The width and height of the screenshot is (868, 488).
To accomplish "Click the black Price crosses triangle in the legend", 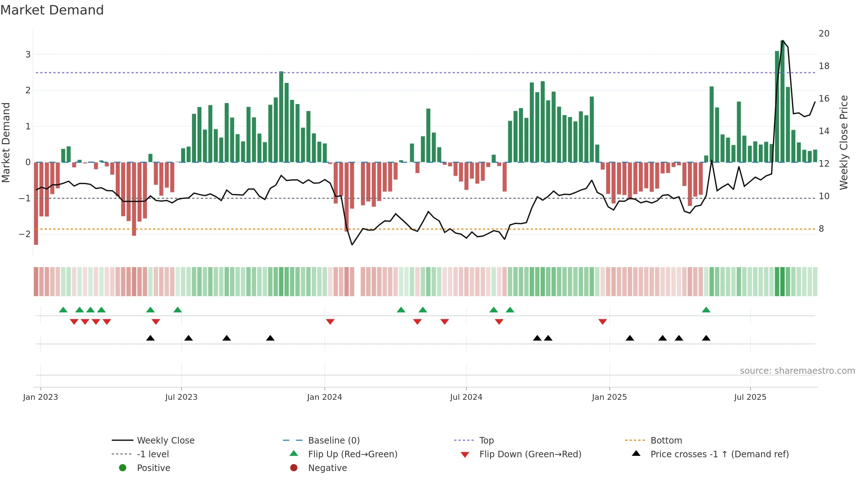I will pyautogui.click(x=636, y=453).
